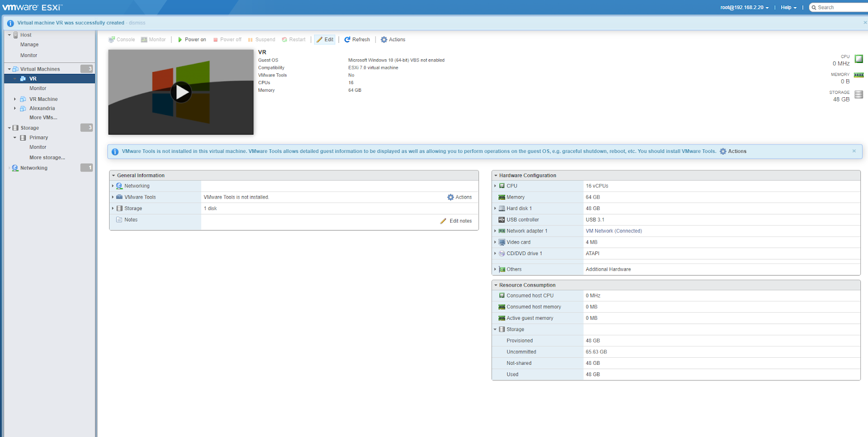Click the Active guest memory icon
Screen dimensions: 868x437
[x=502, y=319]
